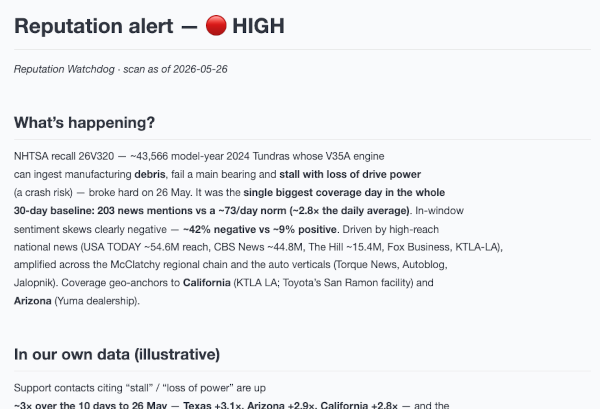
Task: Click bold 'stall with loss of drive power'
Action: [350, 174]
